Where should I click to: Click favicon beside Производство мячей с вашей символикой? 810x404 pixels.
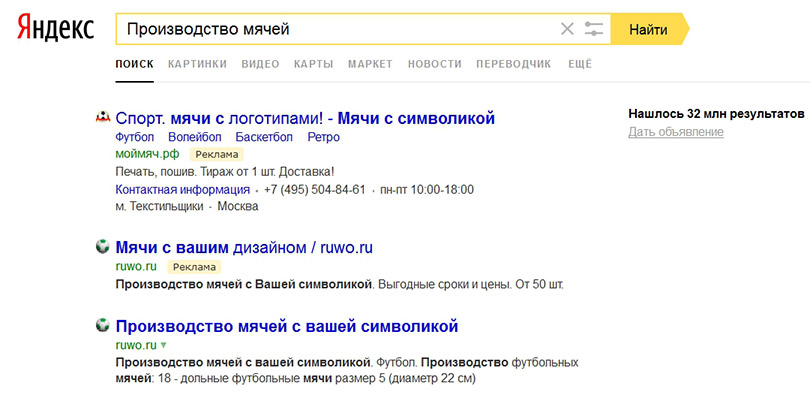[101, 326]
